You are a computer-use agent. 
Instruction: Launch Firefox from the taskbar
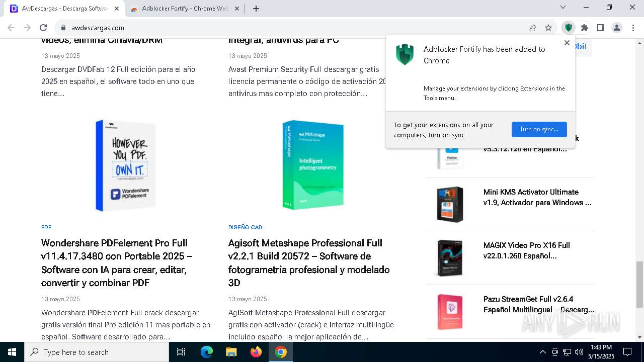(256, 352)
